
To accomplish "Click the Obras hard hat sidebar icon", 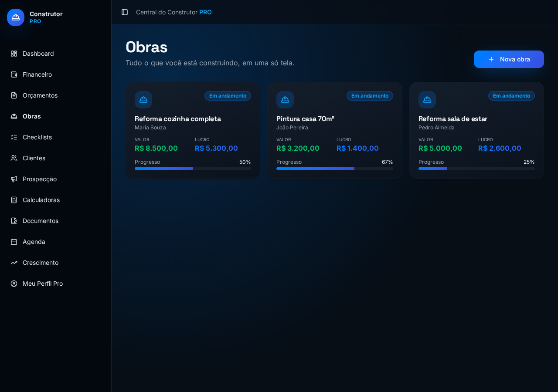I will click(x=14, y=116).
